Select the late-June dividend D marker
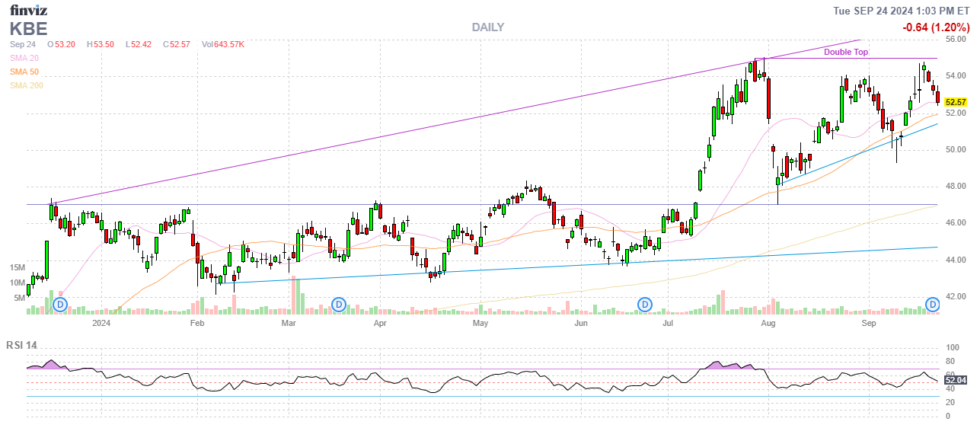Screen dimensions: 980x428 click(645, 305)
